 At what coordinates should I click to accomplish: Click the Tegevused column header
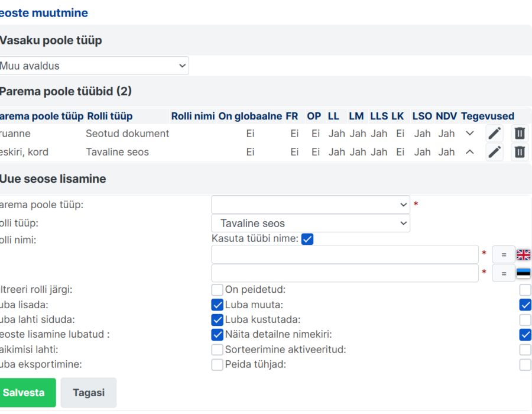[x=488, y=116]
